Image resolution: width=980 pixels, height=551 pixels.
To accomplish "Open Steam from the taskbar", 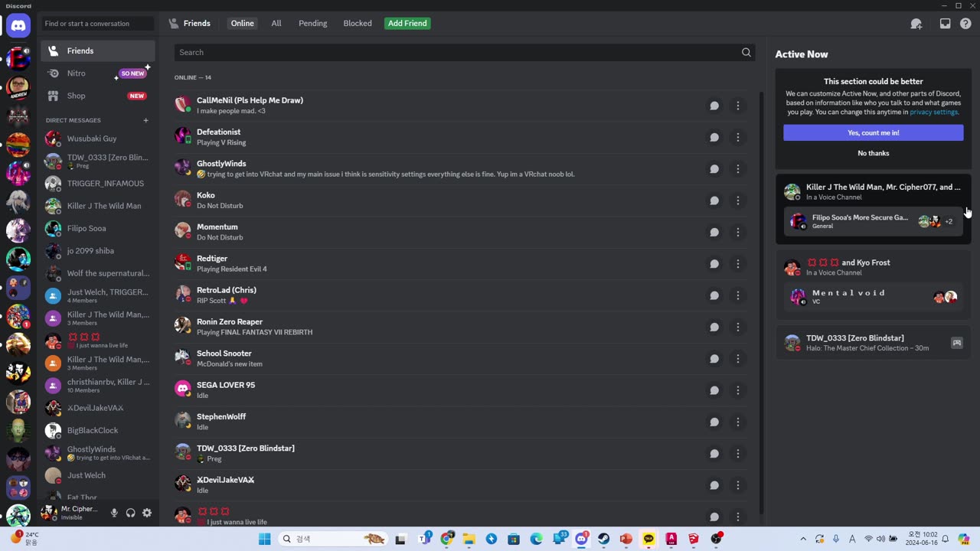I will point(603,539).
